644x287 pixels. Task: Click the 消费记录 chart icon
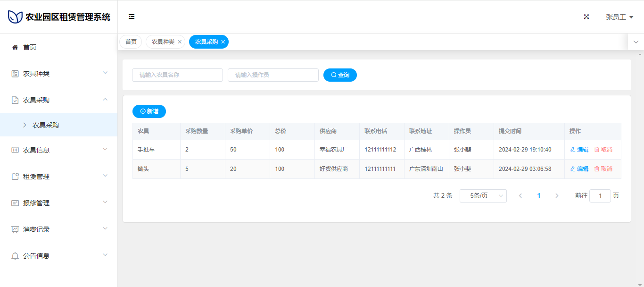click(15, 229)
